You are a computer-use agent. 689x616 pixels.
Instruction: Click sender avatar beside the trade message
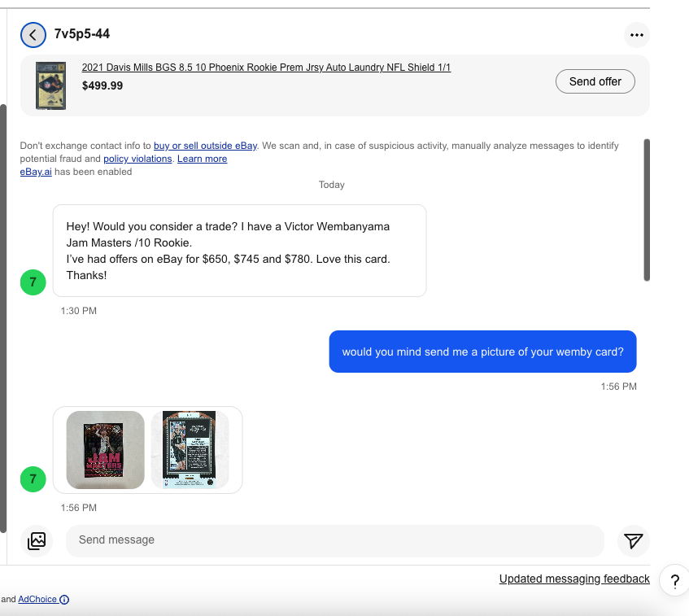pos(33,282)
